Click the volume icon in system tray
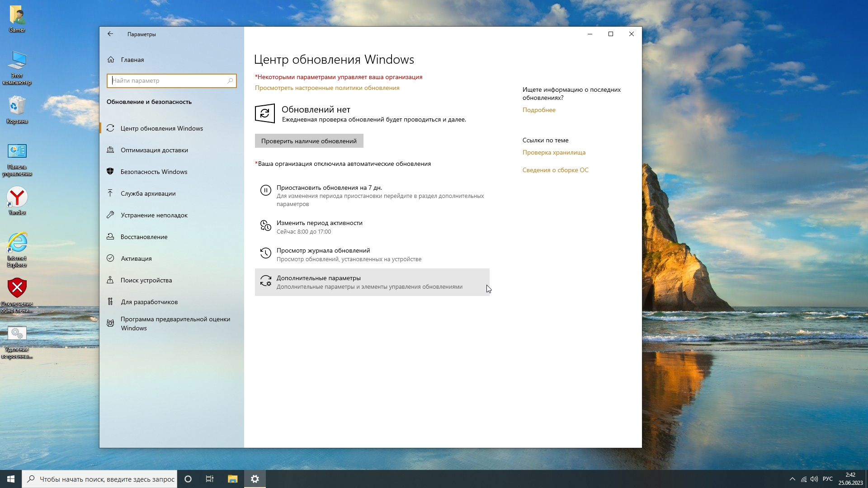Viewport: 868px width, 488px height. coord(814,479)
